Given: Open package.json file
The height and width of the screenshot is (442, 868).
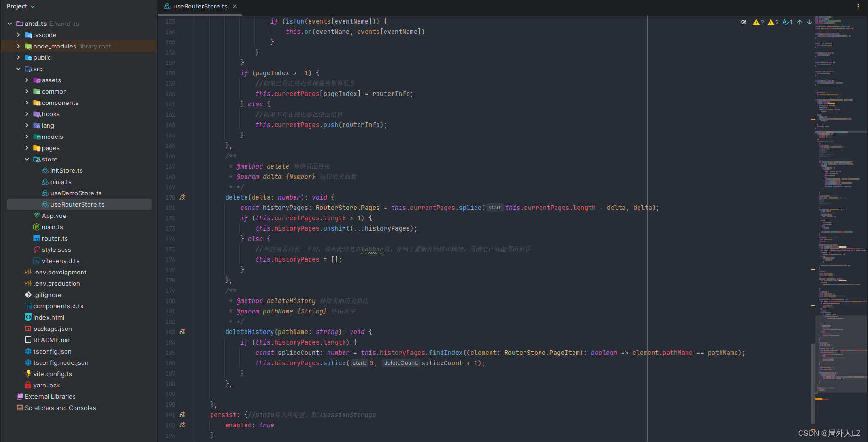Looking at the screenshot, I should [x=52, y=329].
